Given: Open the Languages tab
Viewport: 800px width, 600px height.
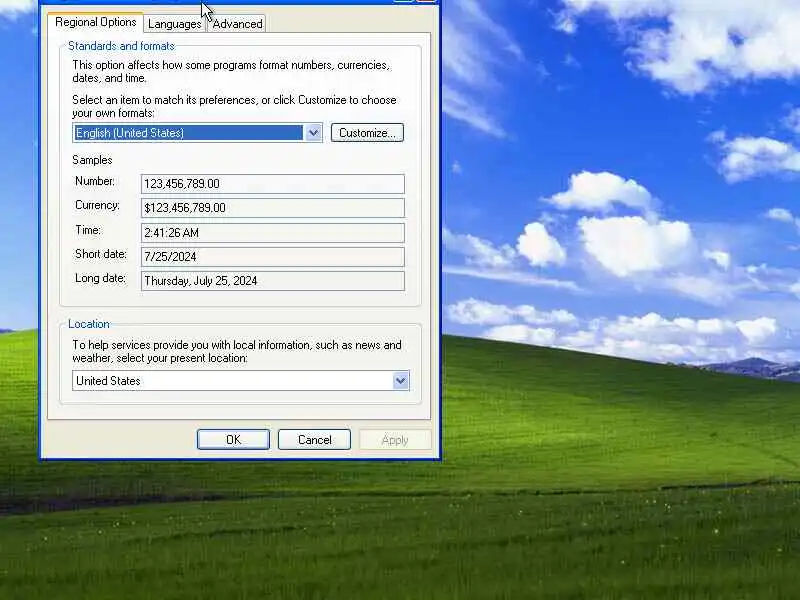Looking at the screenshot, I should 174,24.
